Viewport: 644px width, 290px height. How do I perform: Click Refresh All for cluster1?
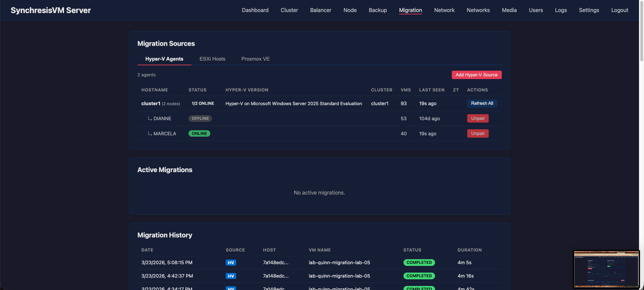(482, 103)
